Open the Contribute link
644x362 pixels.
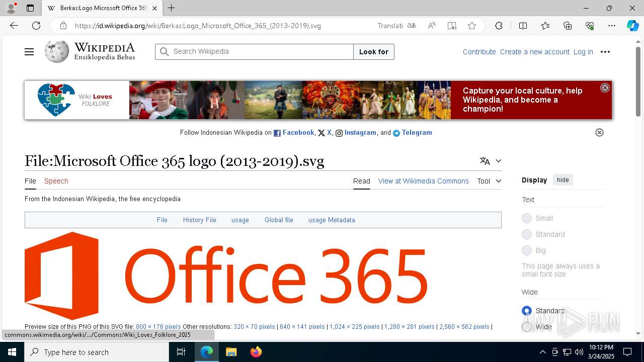[x=479, y=52]
